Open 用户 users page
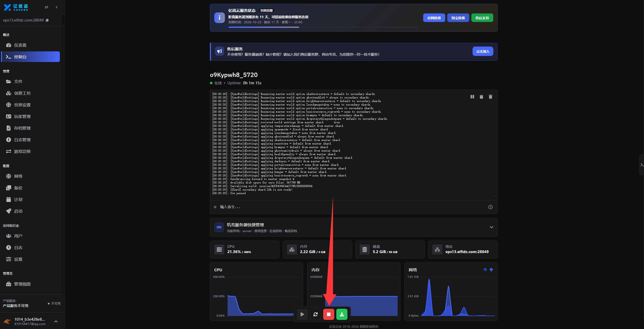The height and width of the screenshot is (329, 644). [x=31, y=236]
